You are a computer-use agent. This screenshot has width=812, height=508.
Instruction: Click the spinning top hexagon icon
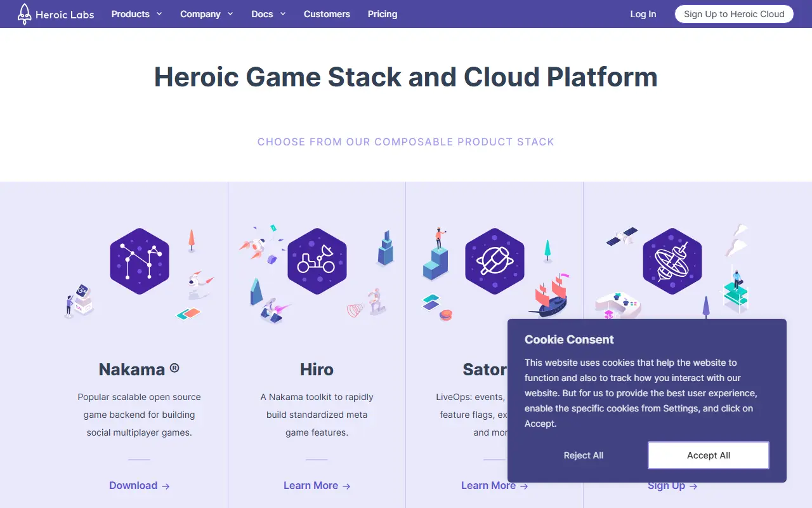(672, 261)
